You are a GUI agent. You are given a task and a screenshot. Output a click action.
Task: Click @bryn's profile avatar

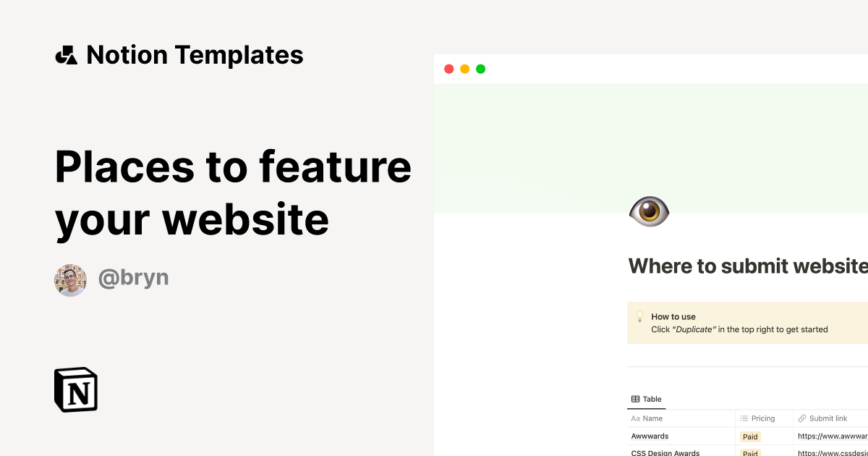coord(70,279)
